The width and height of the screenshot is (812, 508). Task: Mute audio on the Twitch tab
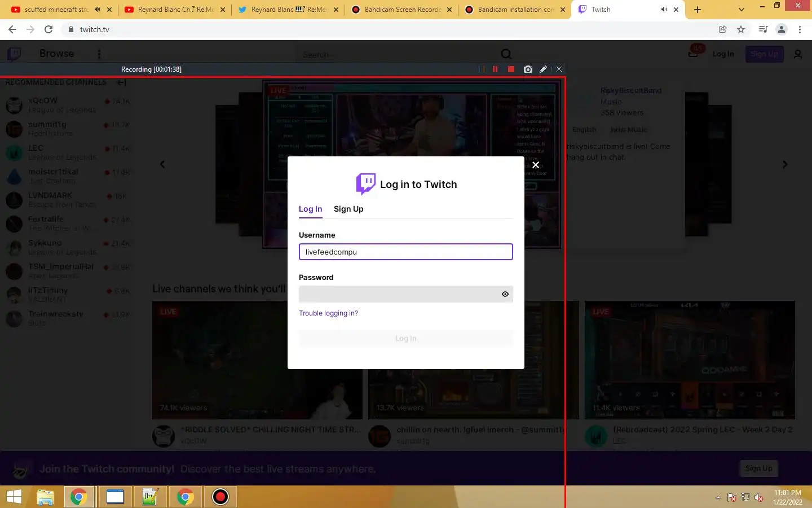point(664,10)
